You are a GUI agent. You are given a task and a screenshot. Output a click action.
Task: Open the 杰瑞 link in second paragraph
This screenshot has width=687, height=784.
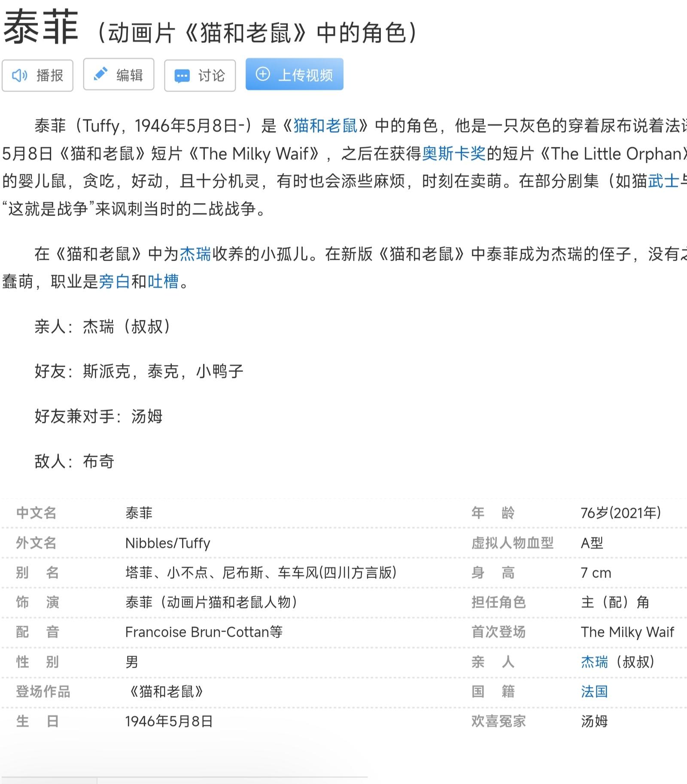coord(195,254)
